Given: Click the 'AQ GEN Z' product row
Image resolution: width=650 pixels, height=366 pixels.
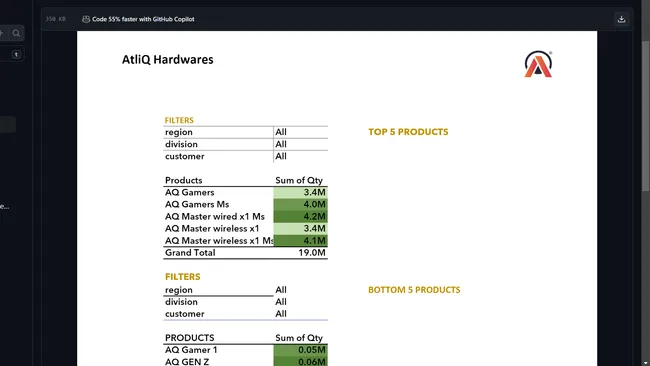Looking at the screenshot, I should [245, 361].
